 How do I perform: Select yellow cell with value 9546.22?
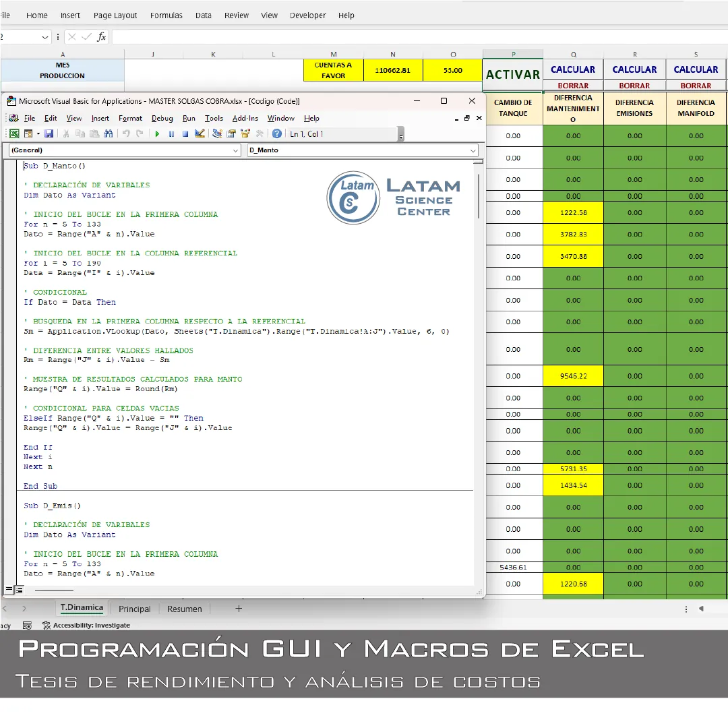573,376
